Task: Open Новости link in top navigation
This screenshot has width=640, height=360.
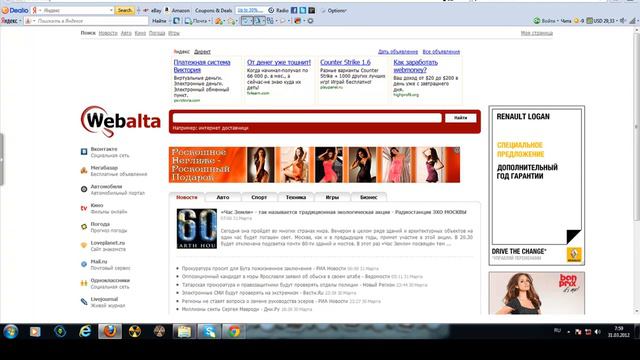Action: [x=108, y=33]
